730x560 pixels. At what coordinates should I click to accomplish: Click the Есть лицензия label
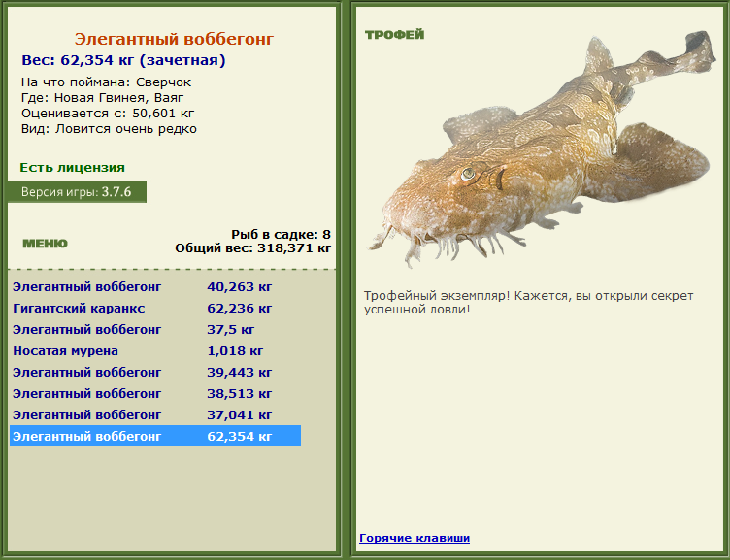72,168
